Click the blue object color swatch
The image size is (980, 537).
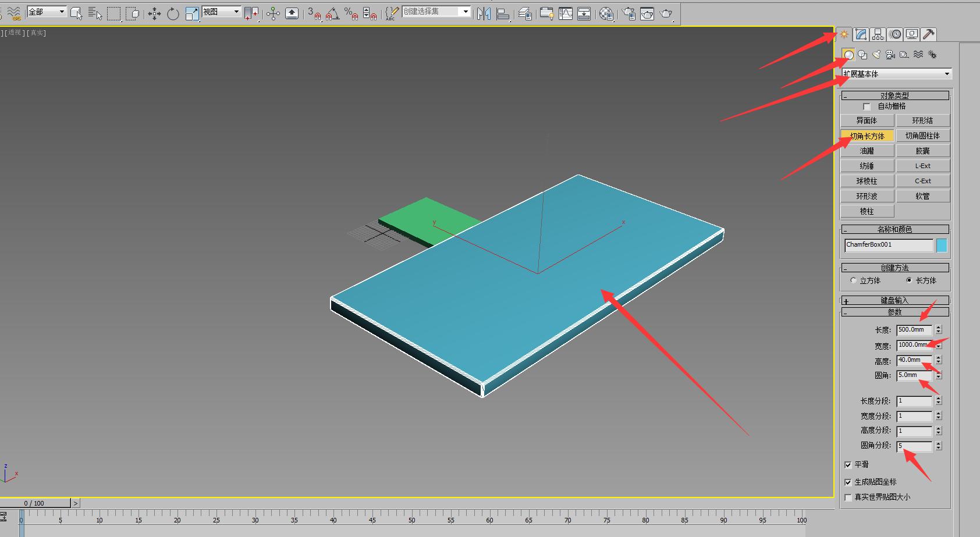[x=941, y=246]
